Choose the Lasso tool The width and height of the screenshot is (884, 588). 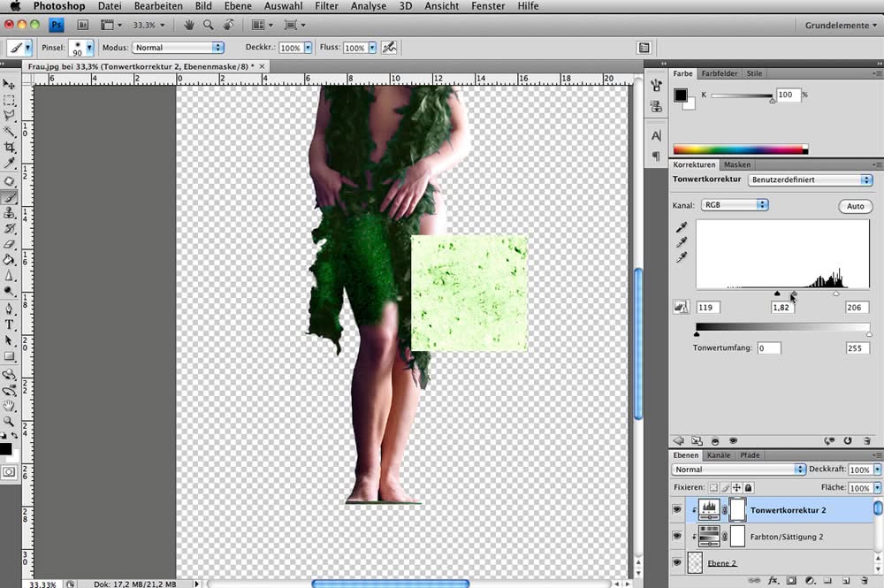[9, 115]
